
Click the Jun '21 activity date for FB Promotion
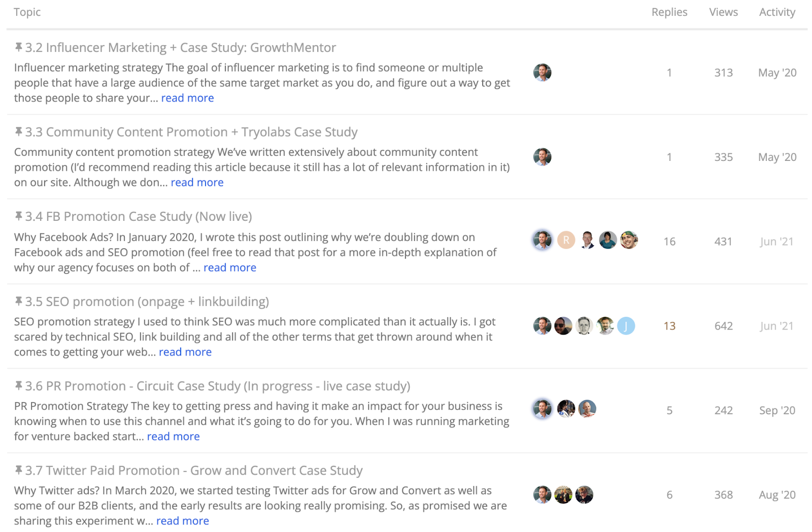coord(776,242)
